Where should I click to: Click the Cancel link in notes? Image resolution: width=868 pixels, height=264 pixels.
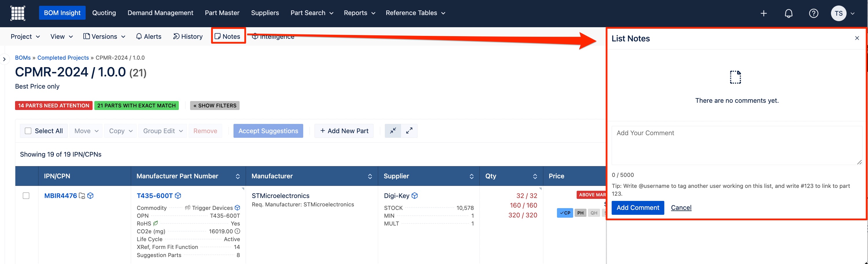click(681, 208)
